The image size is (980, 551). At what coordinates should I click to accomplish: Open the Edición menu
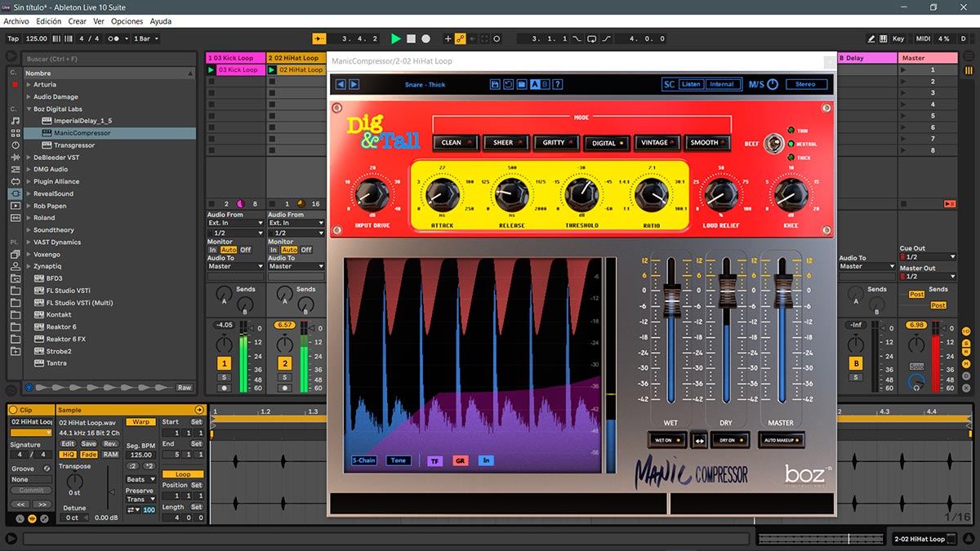[48, 21]
